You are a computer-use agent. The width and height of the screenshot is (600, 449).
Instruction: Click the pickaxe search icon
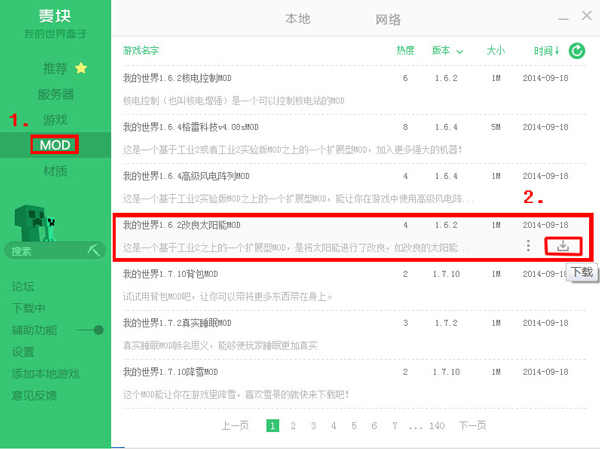click(93, 250)
